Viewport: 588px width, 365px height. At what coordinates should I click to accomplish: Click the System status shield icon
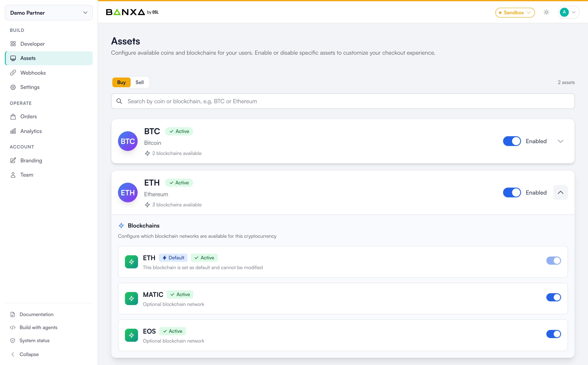[13, 340]
